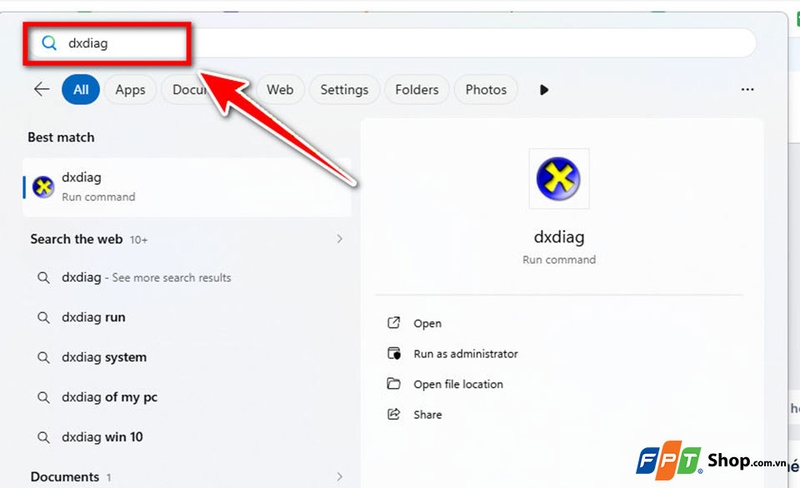The height and width of the screenshot is (488, 800).
Task: Click the Share arrow icon
Action: click(x=394, y=414)
